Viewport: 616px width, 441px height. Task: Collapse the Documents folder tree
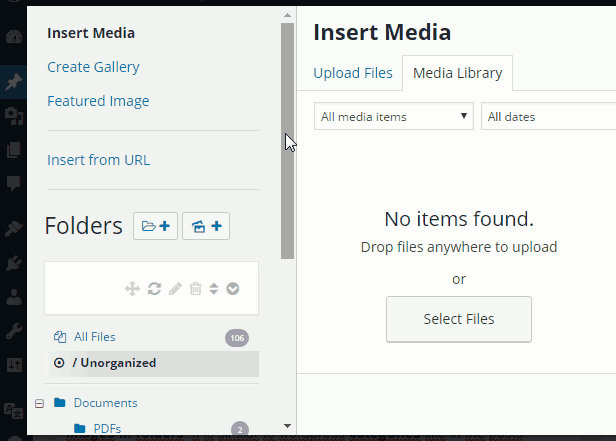40,403
